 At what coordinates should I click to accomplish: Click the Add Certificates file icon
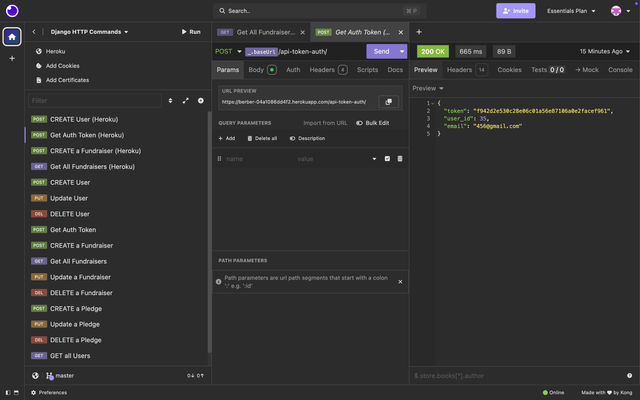pos(39,80)
